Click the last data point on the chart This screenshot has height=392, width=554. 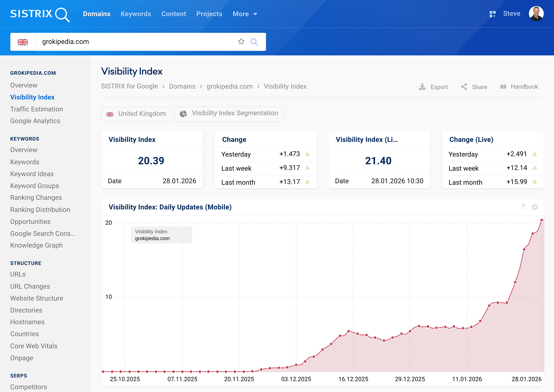pos(542,220)
